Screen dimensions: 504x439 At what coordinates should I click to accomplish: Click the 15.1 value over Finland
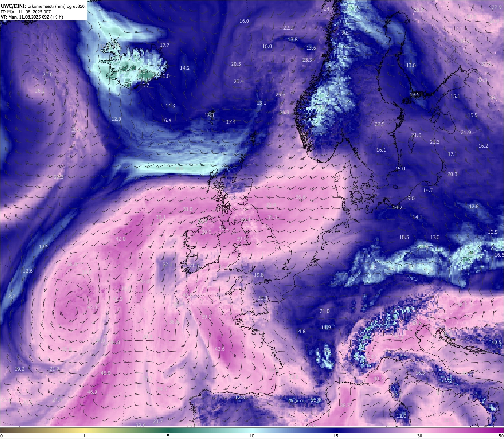(455, 96)
